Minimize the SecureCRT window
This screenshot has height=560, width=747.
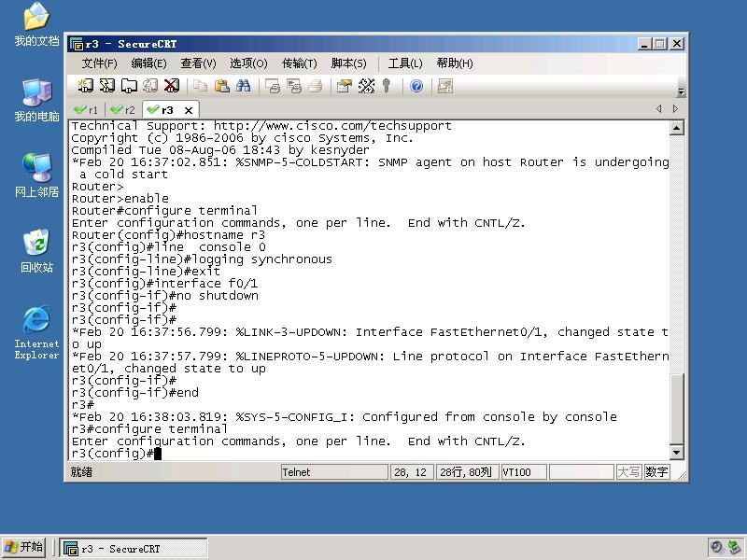[644, 44]
